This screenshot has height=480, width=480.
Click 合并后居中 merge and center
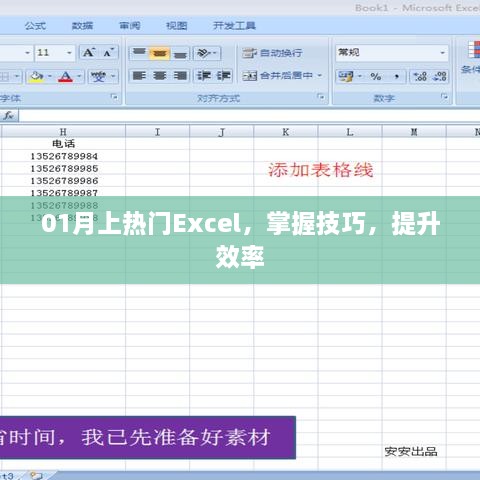pyautogui.click(x=277, y=76)
